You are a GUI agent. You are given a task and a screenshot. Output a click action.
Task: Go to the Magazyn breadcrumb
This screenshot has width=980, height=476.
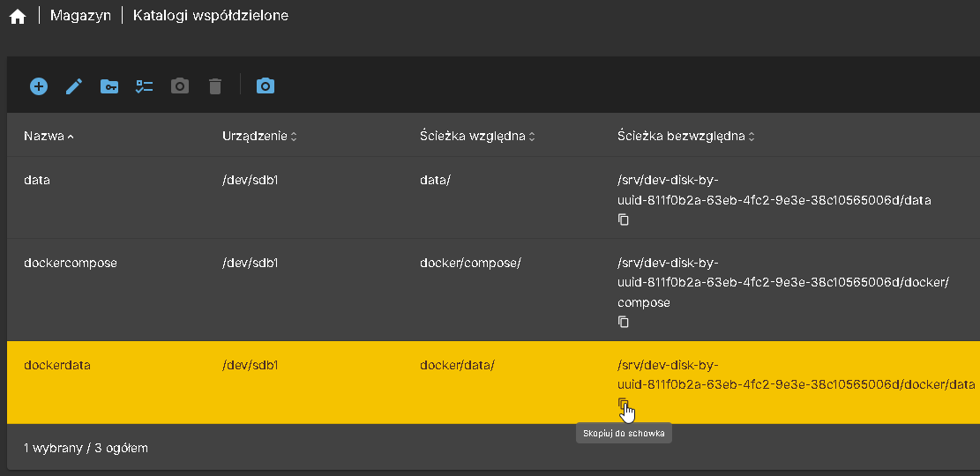[80, 16]
